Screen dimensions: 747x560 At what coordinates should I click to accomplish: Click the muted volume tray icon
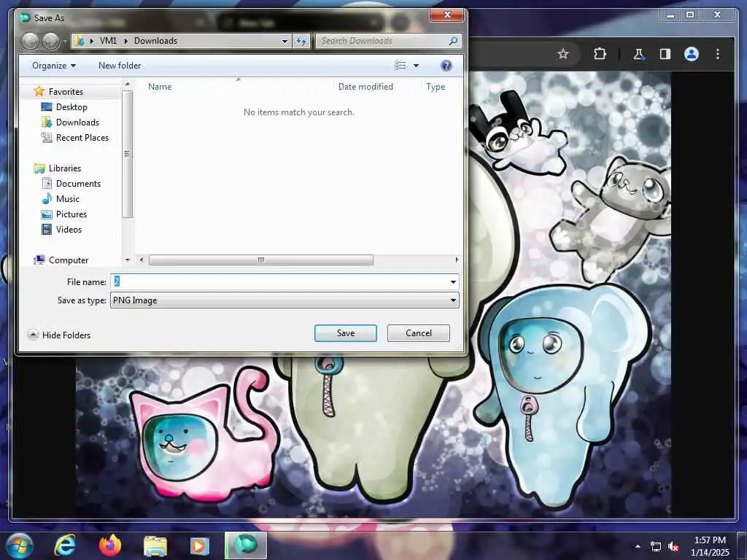pos(673,547)
